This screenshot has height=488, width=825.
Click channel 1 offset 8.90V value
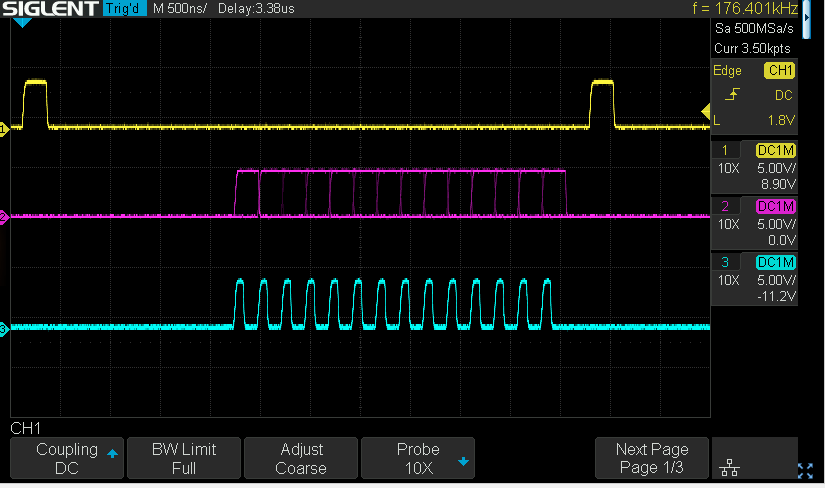click(778, 184)
